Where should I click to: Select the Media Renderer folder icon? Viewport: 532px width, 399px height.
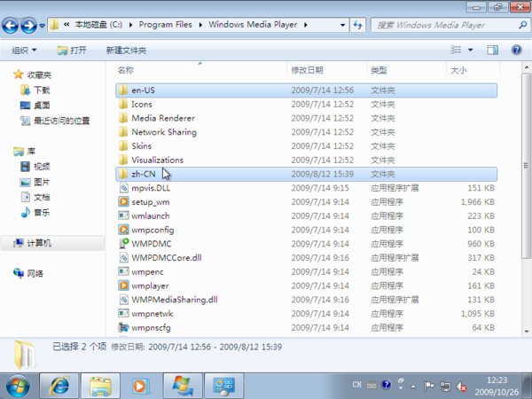coord(123,118)
